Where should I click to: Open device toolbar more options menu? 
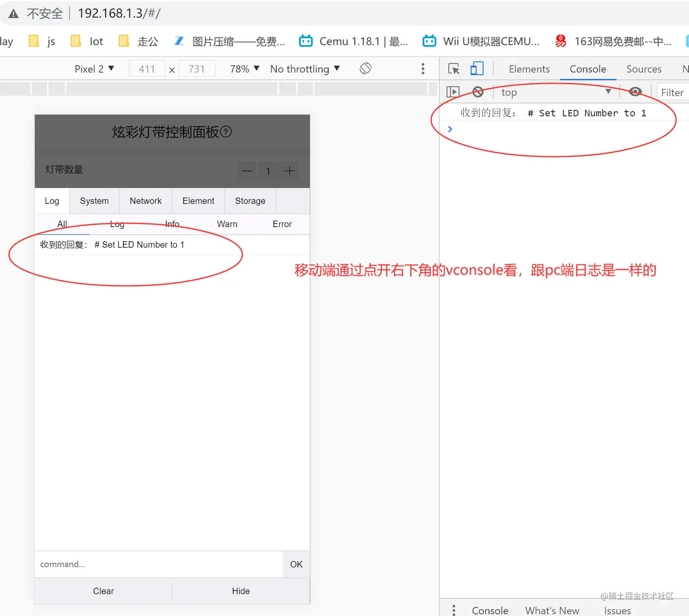point(423,69)
